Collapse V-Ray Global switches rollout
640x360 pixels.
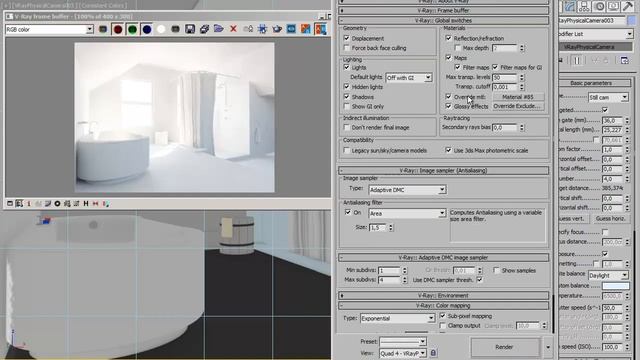pyautogui.click(x=444, y=20)
